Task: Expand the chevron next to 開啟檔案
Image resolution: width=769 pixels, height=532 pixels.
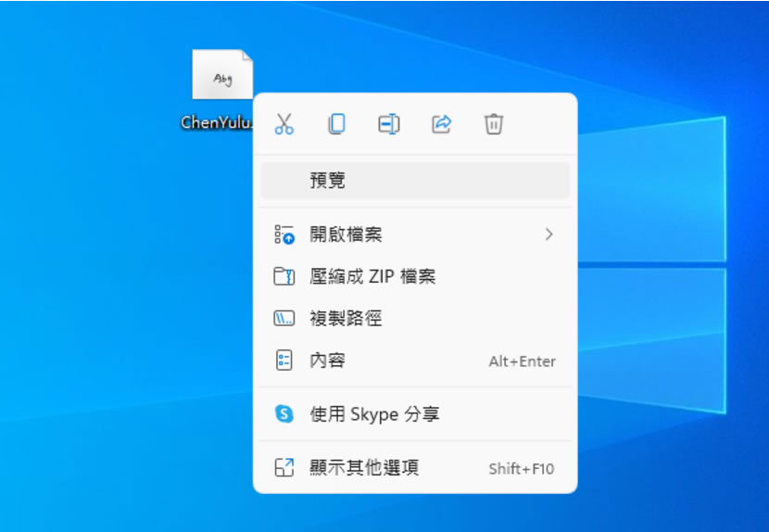Action: point(548,234)
